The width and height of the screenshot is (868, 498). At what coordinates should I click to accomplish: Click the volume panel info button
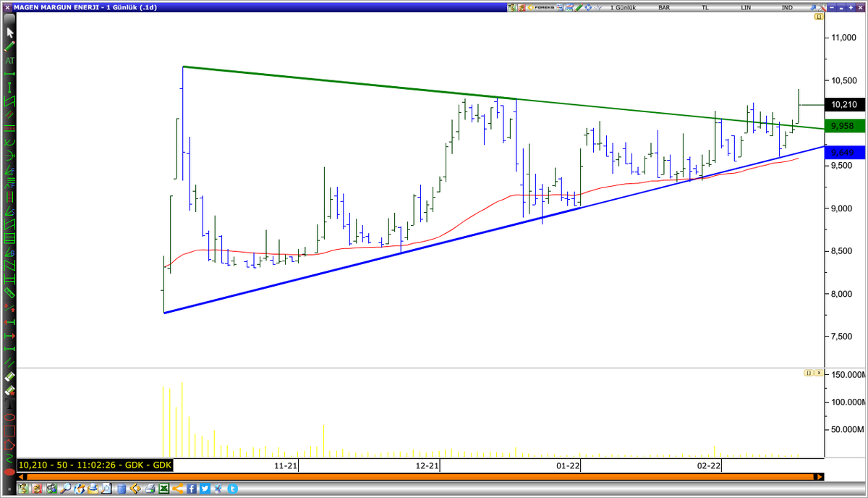pos(808,373)
